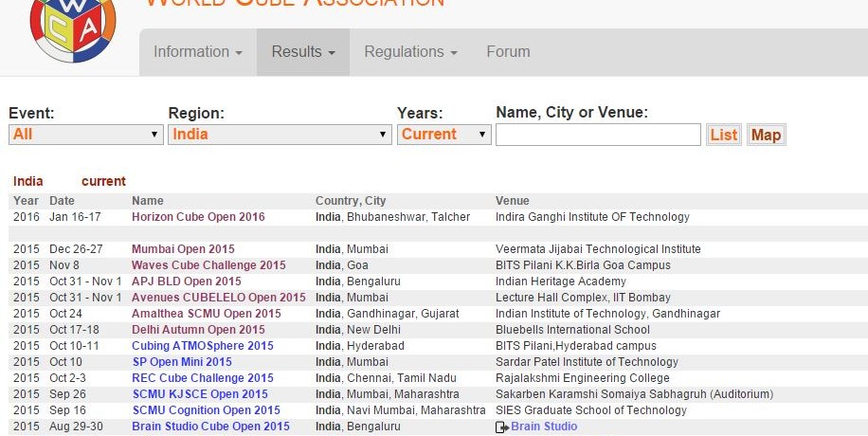Visit the Brain Studio venue link
The image size is (868, 436).
[x=544, y=427]
